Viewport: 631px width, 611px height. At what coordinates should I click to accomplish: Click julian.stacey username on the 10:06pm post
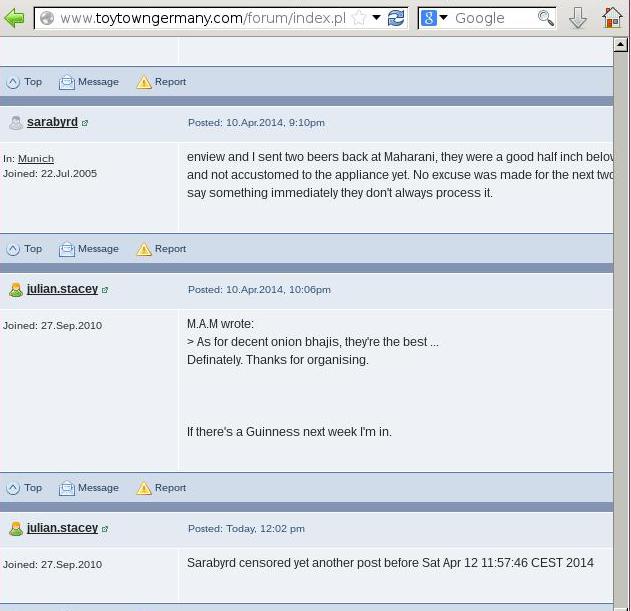(x=62, y=289)
